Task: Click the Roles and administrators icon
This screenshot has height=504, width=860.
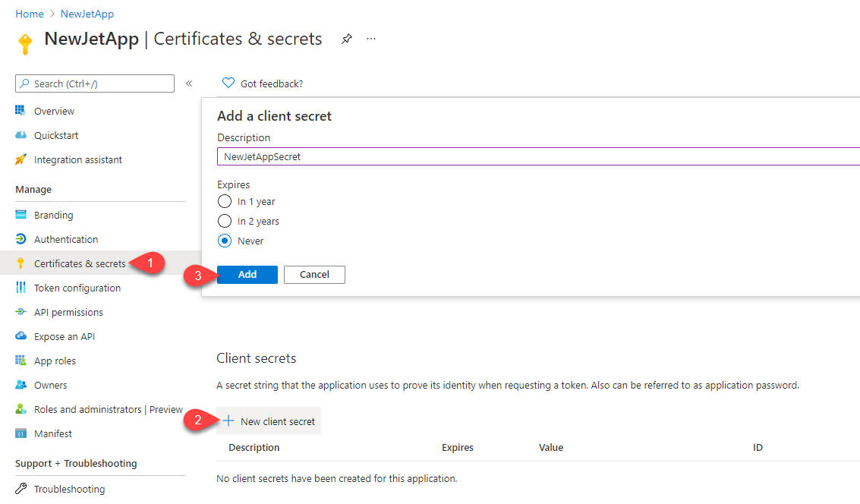Action: point(20,408)
